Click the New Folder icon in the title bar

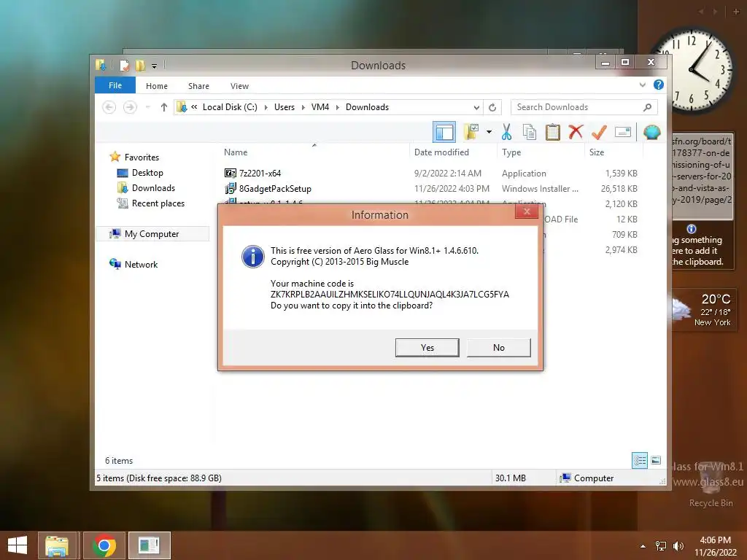point(140,65)
